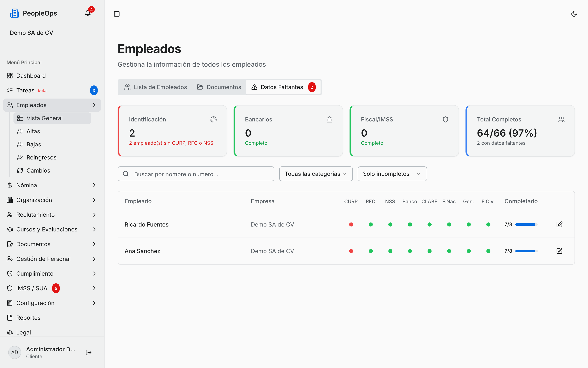Image resolution: width=588 pixels, height=368 pixels.
Task: Open the notifications bell
Action: pyautogui.click(x=88, y=13)
